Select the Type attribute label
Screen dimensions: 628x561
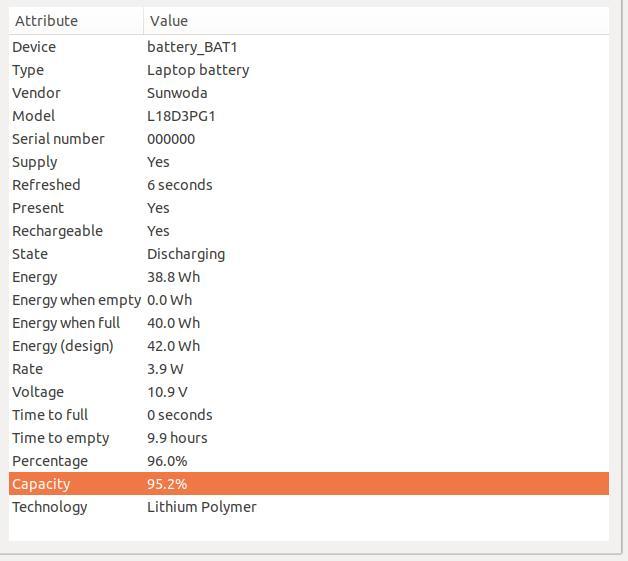click(x=28, y=70)
